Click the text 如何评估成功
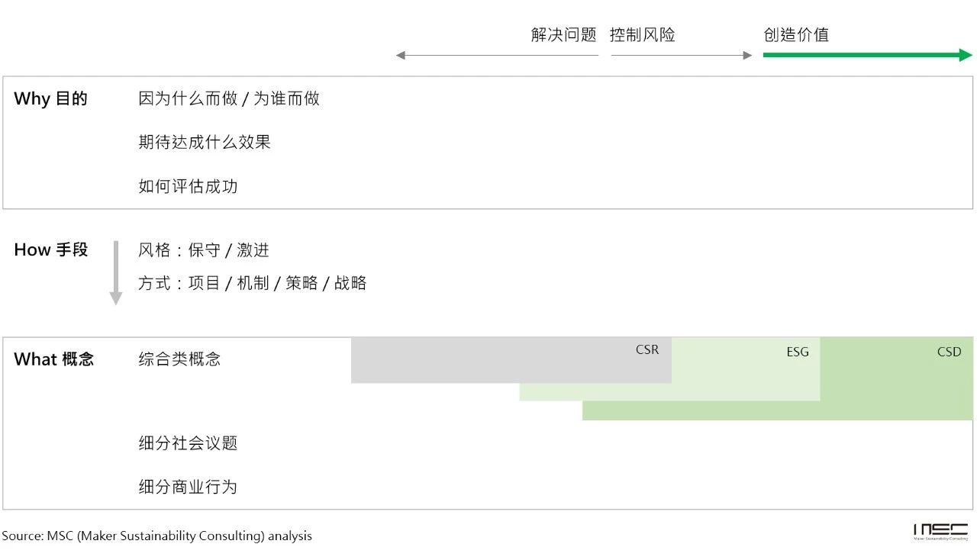The height and width of the screenshot is (560, 977). click(188, 186)
